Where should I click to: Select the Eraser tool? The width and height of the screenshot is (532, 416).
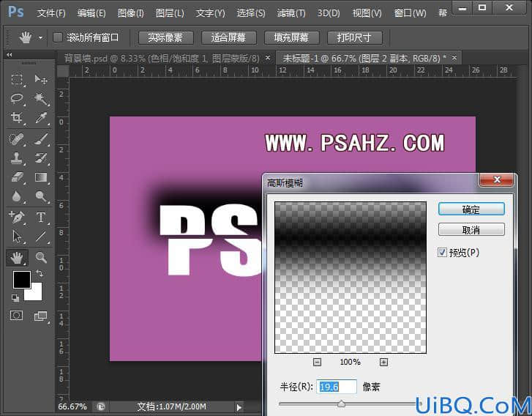[17, 177]
